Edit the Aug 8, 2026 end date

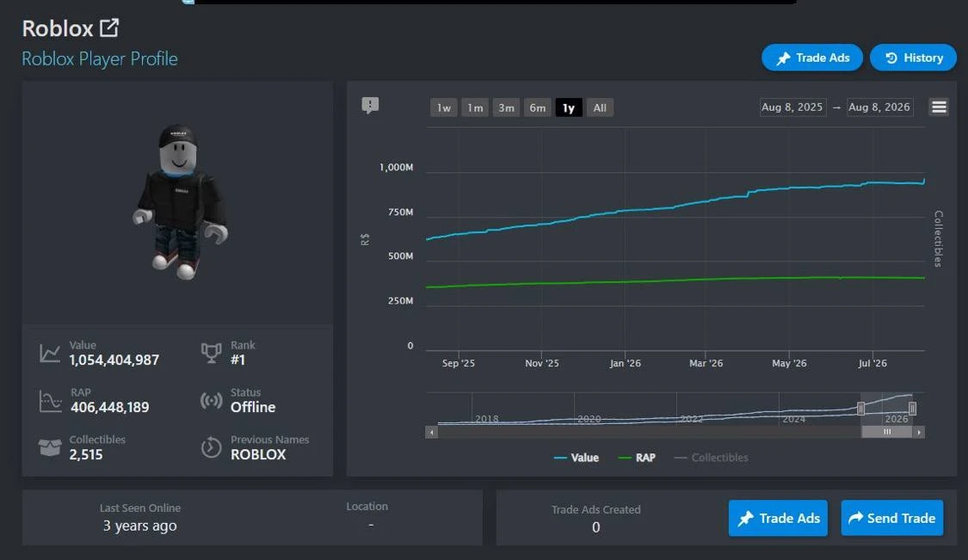point(879,108)
